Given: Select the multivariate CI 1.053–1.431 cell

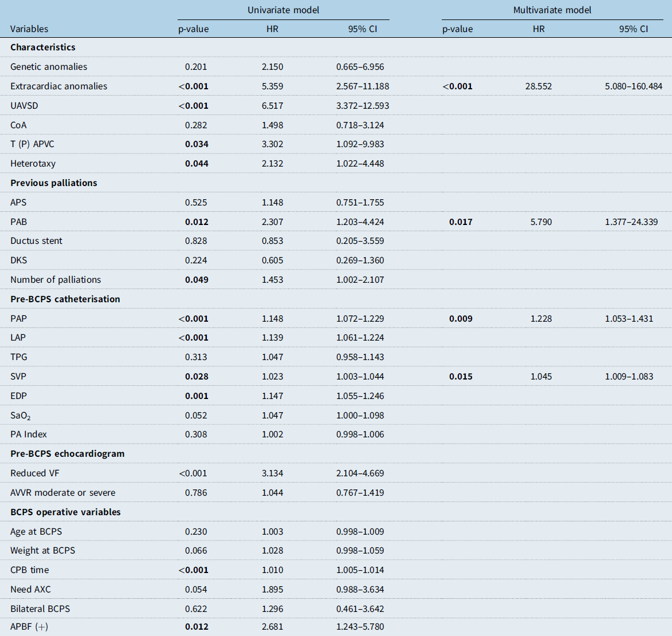Looking at the screenshot, I should pos(628,318).
